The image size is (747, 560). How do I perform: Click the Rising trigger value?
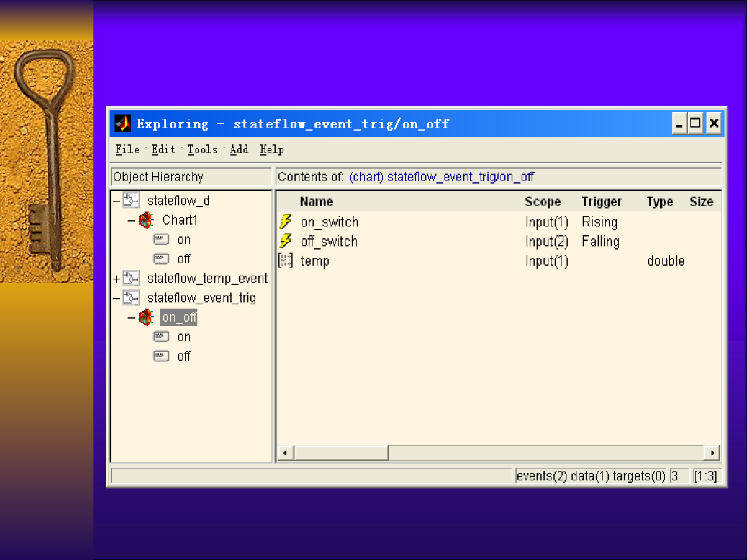click(599, 222)
